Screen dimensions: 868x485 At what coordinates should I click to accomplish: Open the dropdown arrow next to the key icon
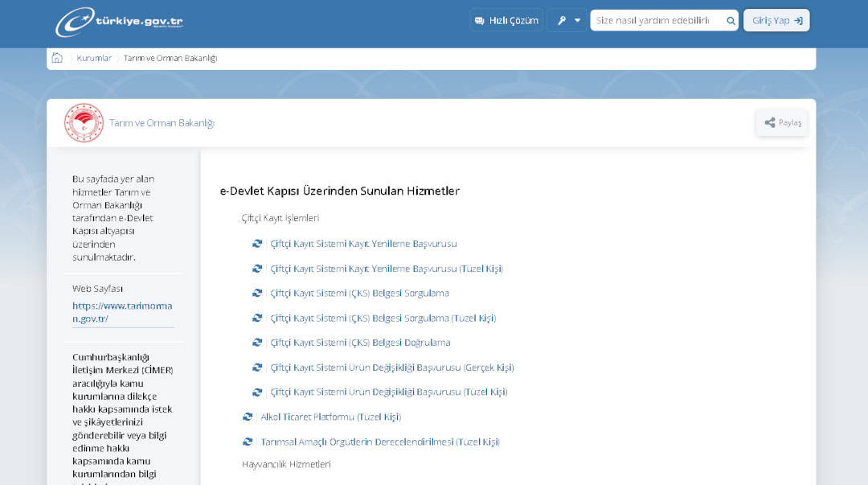(x=575, y=19)
